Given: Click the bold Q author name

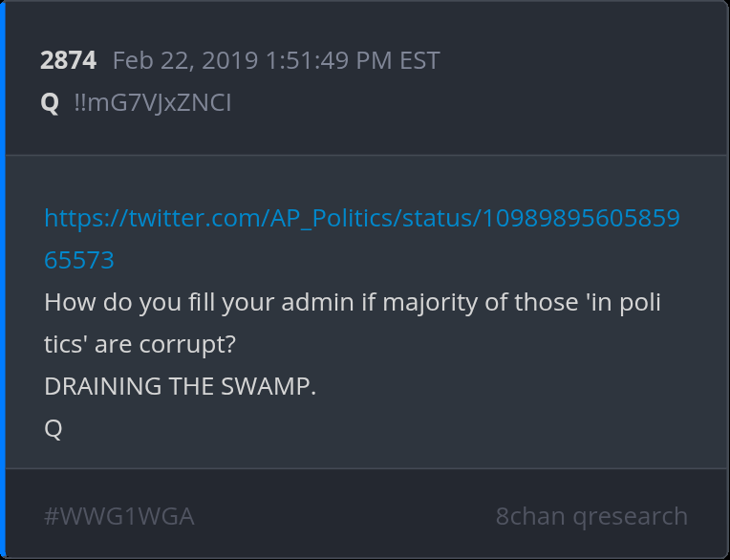Looking at the screenshot, I should click(x=50, y=102).
